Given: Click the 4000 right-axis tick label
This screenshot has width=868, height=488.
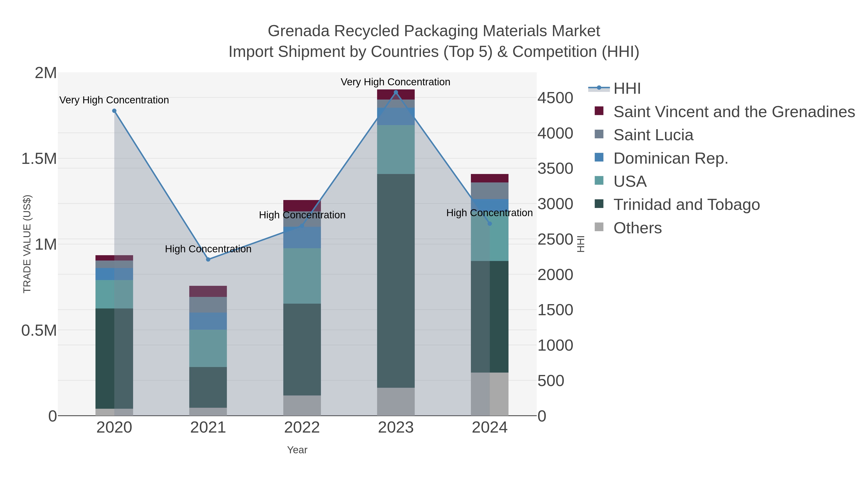Looking at the screenshot, I should pos(555,133).
